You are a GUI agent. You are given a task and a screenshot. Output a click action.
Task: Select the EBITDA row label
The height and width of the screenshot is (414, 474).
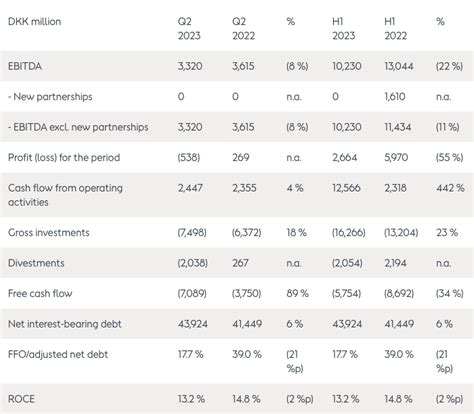pos(25,66)
